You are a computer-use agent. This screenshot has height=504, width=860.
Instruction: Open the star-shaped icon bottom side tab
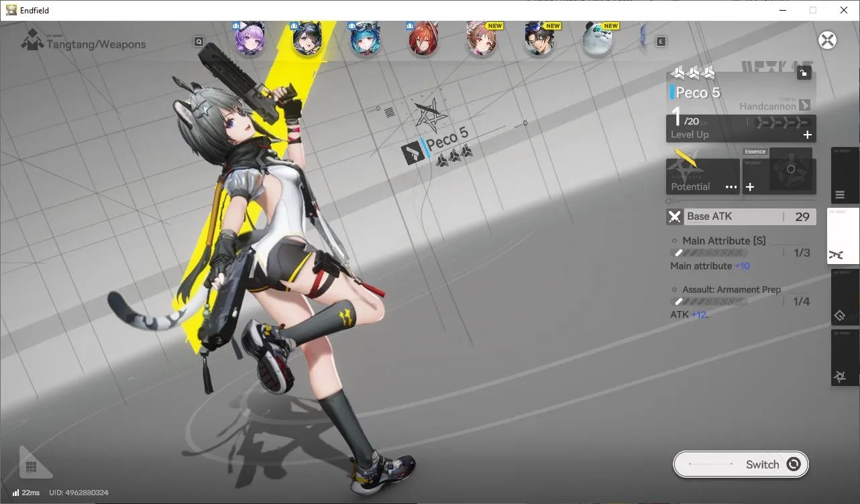845,358
